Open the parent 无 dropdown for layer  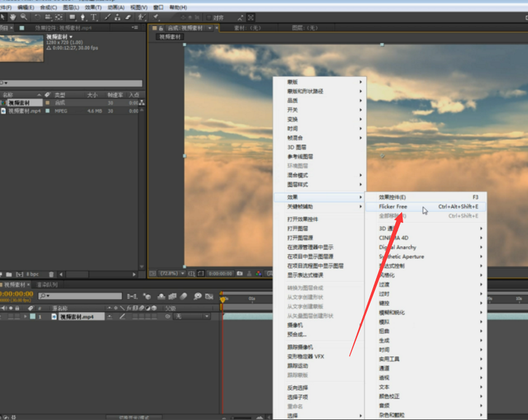coord(191,316)
